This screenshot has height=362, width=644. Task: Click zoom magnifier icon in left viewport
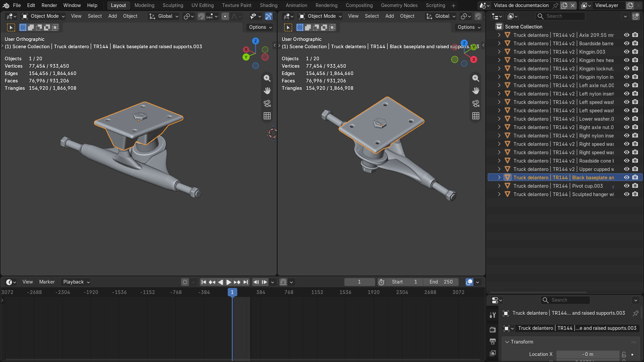(x=267, y=78)
